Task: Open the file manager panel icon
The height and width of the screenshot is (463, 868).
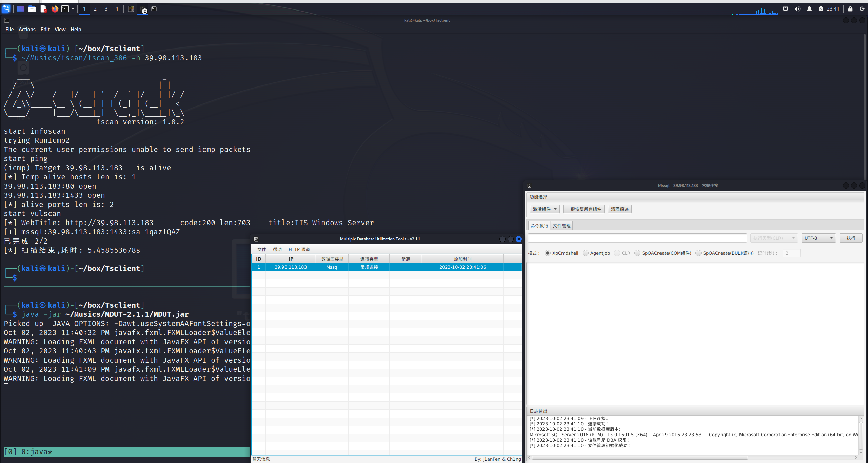Action: tap(32, 9)
